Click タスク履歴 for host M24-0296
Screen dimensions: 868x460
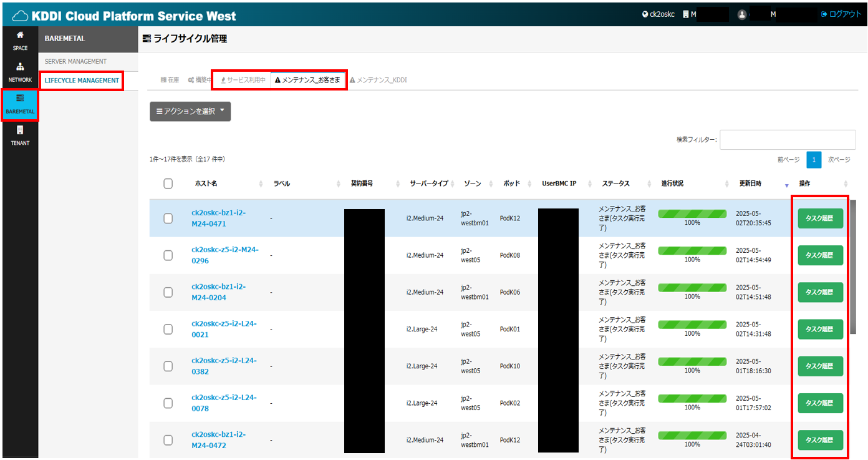click(821, 255)
